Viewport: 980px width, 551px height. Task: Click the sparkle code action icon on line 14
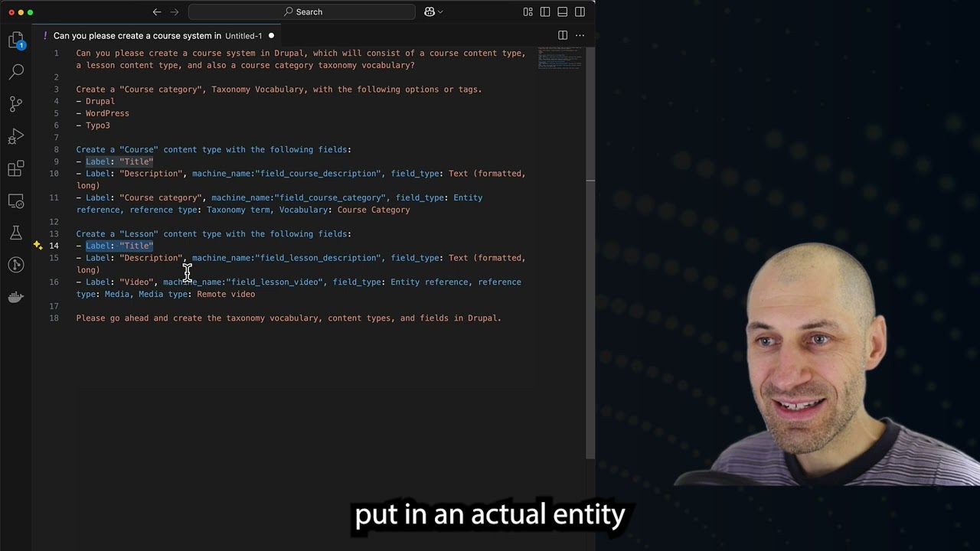click(38, 246)
